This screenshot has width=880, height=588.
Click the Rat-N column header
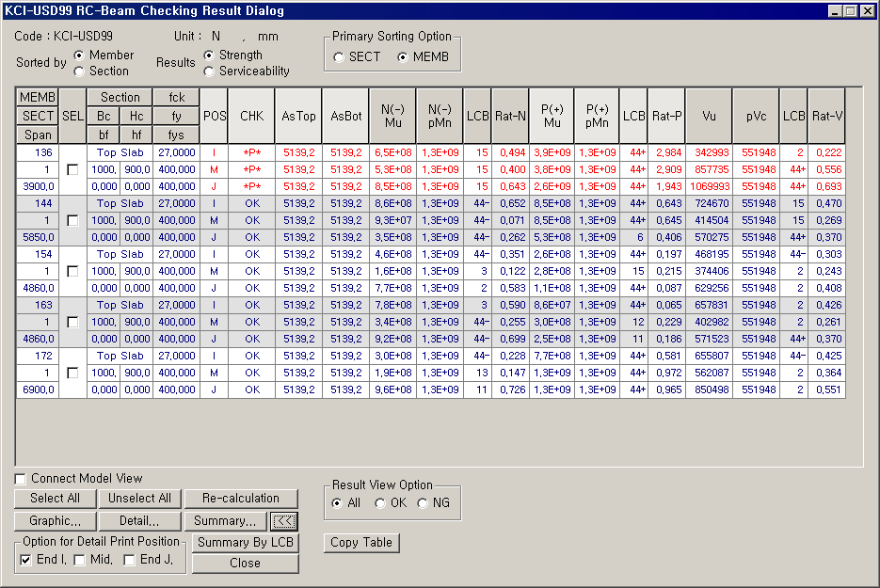coord(510,116)
